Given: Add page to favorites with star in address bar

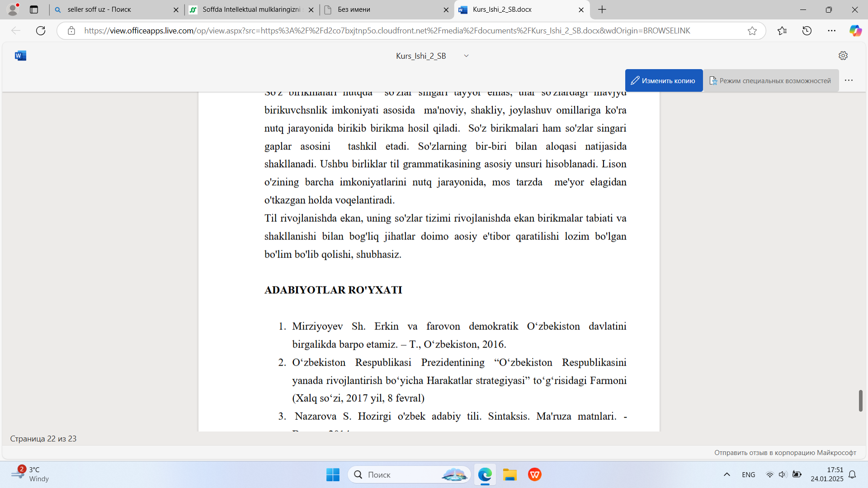Looking at the screenshot, I should click(x=753, y=31).
